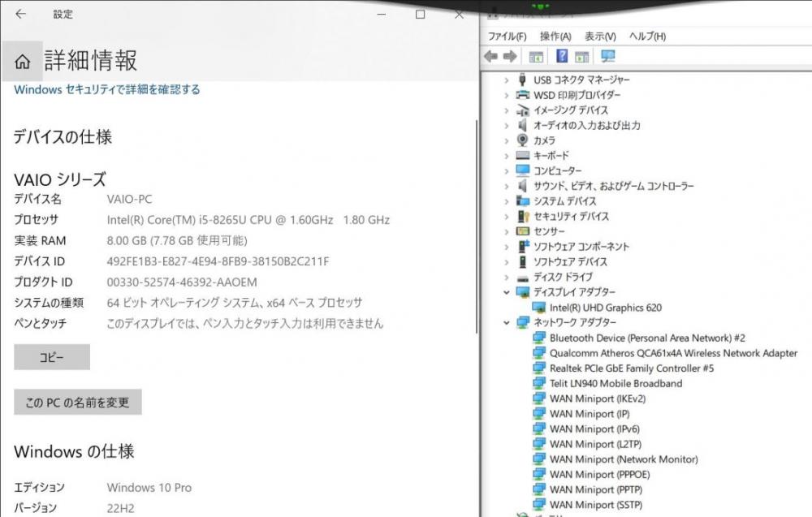
Task: Click Settings window scrollbar
Action: (477, 226)
